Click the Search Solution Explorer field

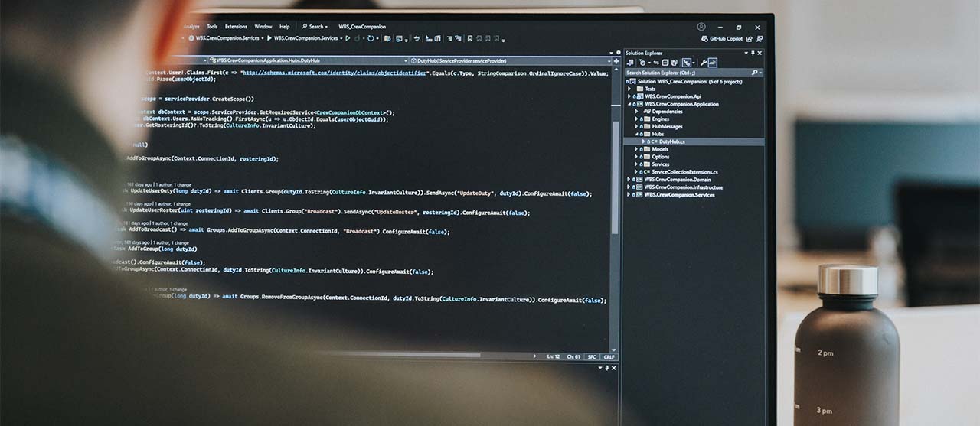687,73
